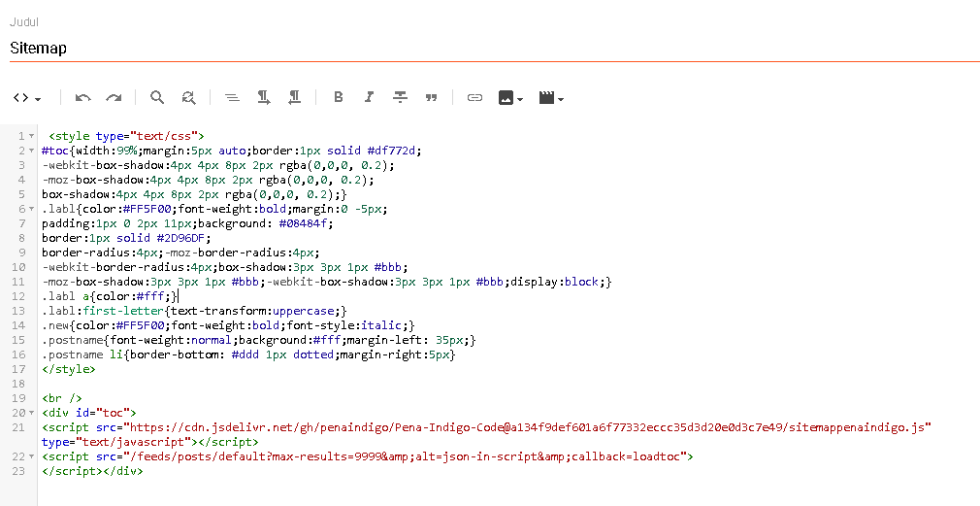Image resolution: width=980 pixels, height=506 pixels.
Task: Click the Sitemap title field
Action: pos(494,49)
